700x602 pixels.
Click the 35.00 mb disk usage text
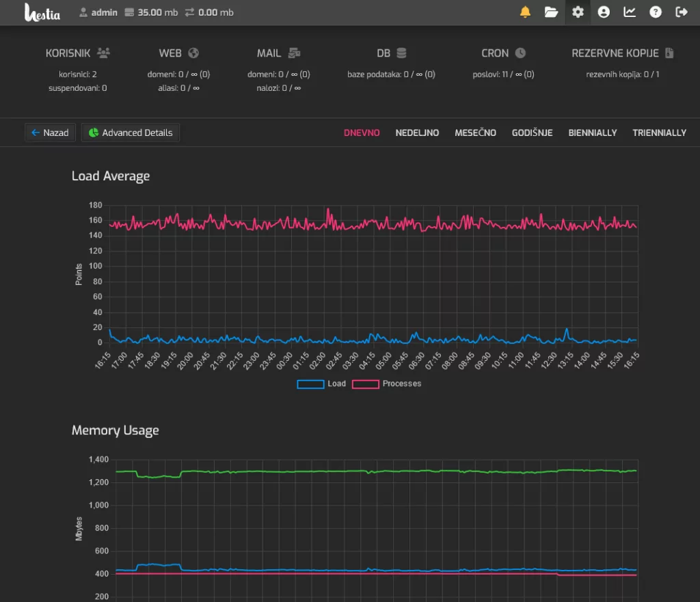[x=158, y=12]
